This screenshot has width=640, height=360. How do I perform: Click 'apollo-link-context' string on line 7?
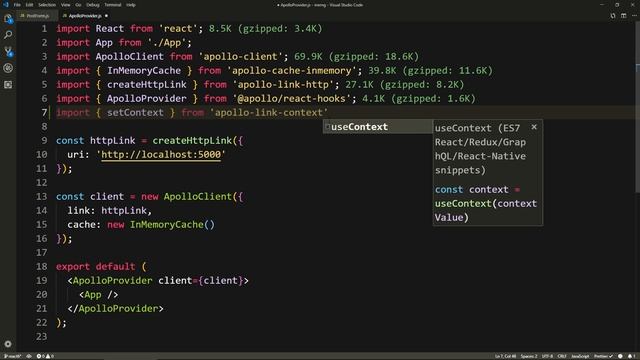point(269,113)
